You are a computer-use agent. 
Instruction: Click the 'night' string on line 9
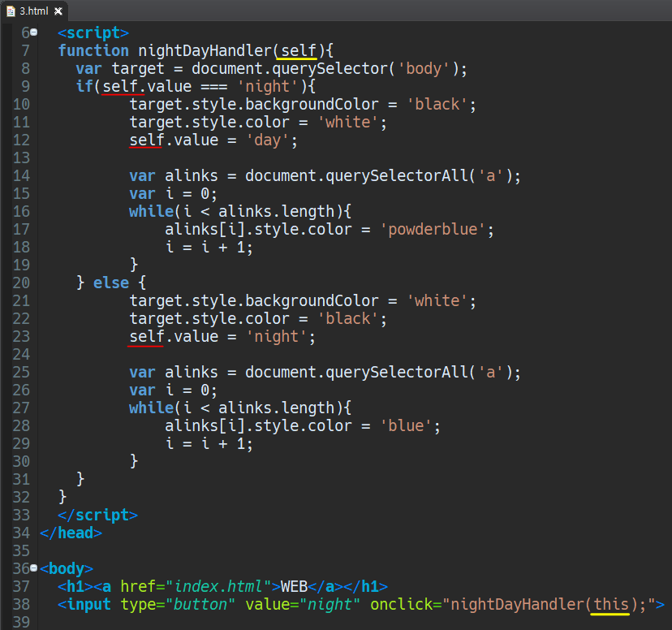(x=268, y=87)
